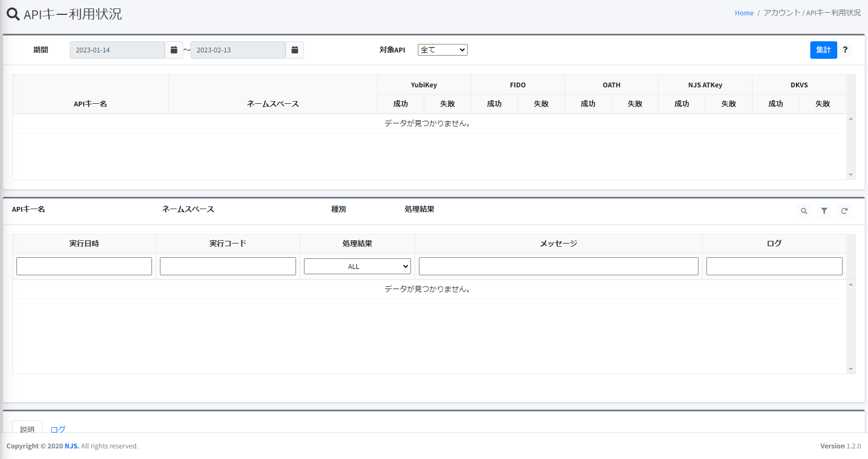Go to Home breadcrumb link
868x459 pixels.
[744, 13]
